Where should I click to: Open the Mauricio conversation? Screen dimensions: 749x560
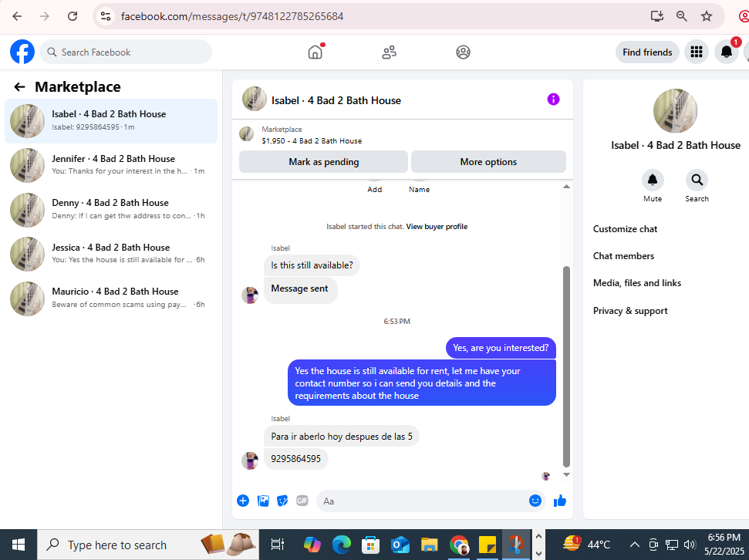(111, 299)
